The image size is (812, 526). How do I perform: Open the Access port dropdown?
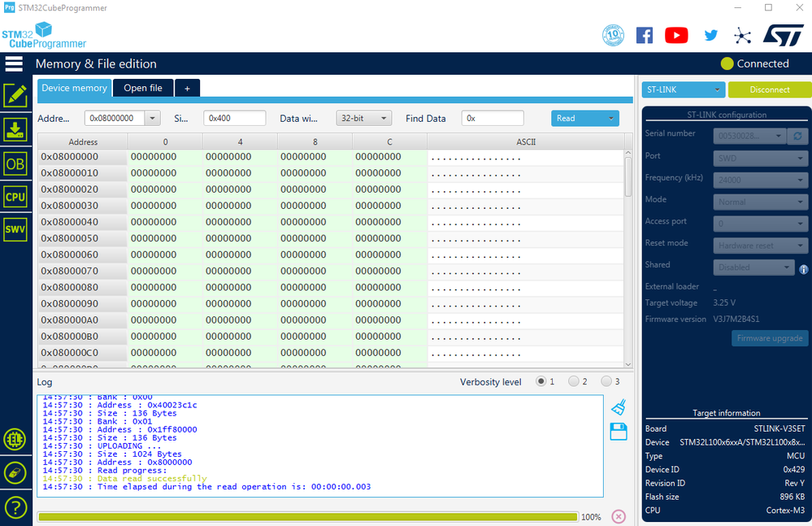click(x=760, y=223)
